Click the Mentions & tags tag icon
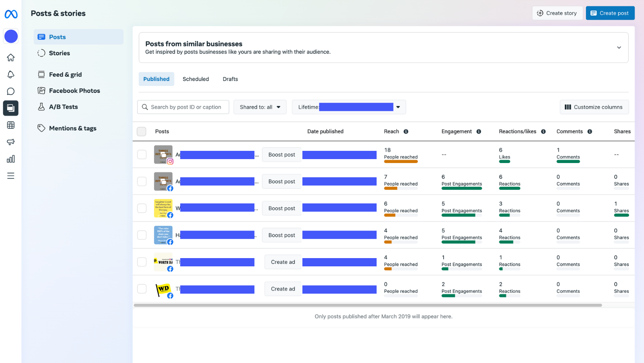Image resolution: width=644 pixels, height=363 pixels. (41, 128)
